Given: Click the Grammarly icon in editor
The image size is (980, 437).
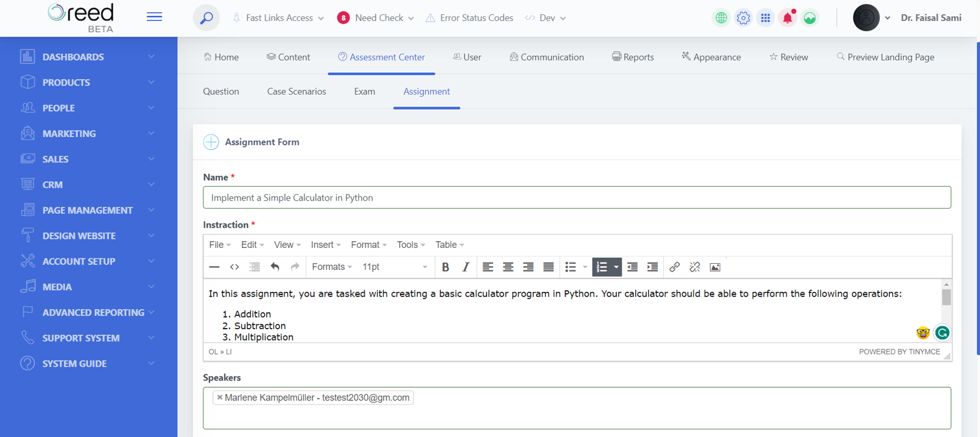Looking at the screenshot, I should [x=942, y=333].
